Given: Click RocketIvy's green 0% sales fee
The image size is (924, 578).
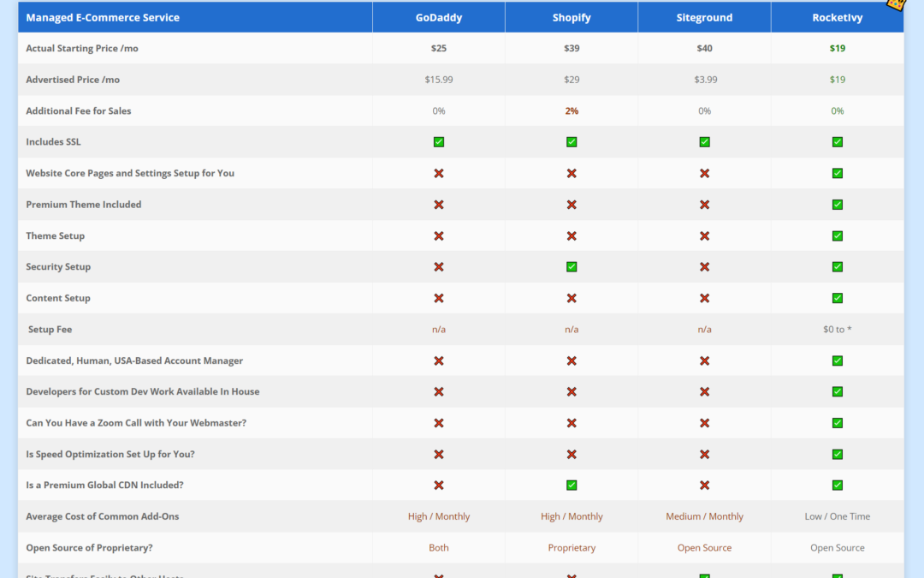Looking at the screenshot, I should tap(838, 110).
